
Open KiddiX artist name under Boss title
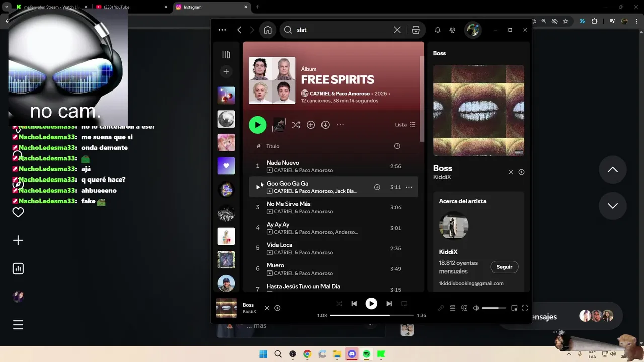coord(442,177)
